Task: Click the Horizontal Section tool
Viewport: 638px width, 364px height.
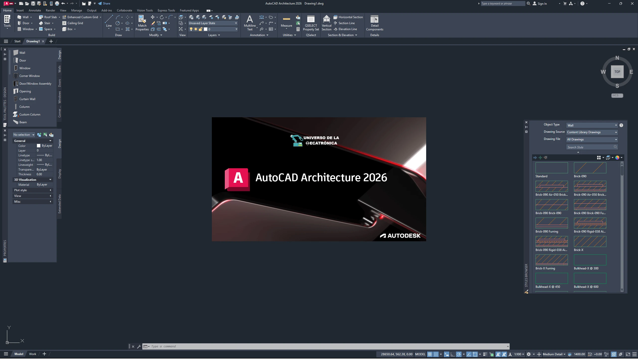Action: 348,17
